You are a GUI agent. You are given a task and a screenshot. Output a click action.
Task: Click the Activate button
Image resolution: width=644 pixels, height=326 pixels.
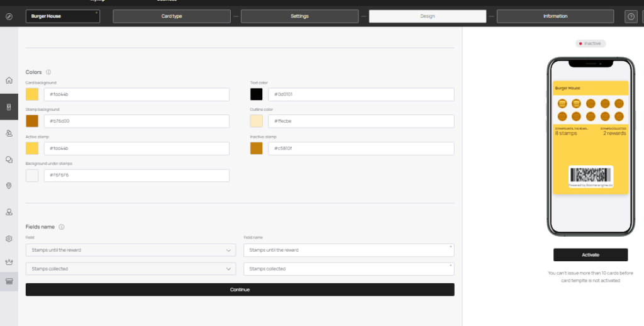tap(590, 255)
